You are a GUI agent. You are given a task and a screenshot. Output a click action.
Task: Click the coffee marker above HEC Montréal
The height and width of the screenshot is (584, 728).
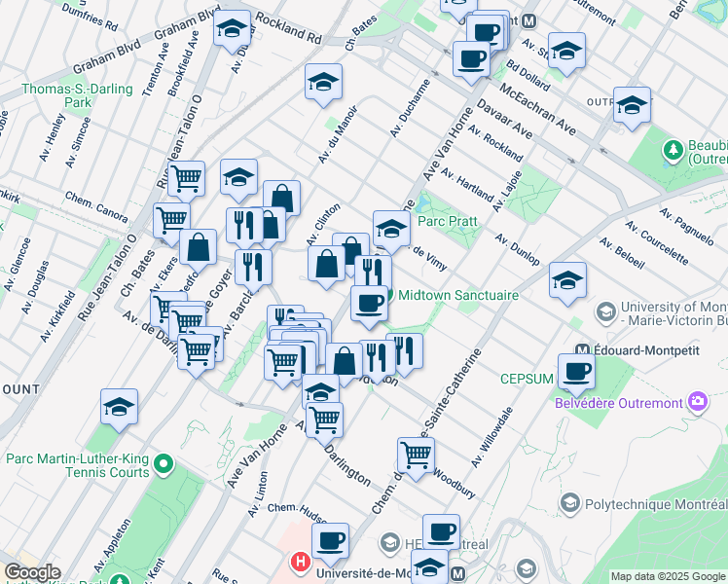click(x=441, y=533)
